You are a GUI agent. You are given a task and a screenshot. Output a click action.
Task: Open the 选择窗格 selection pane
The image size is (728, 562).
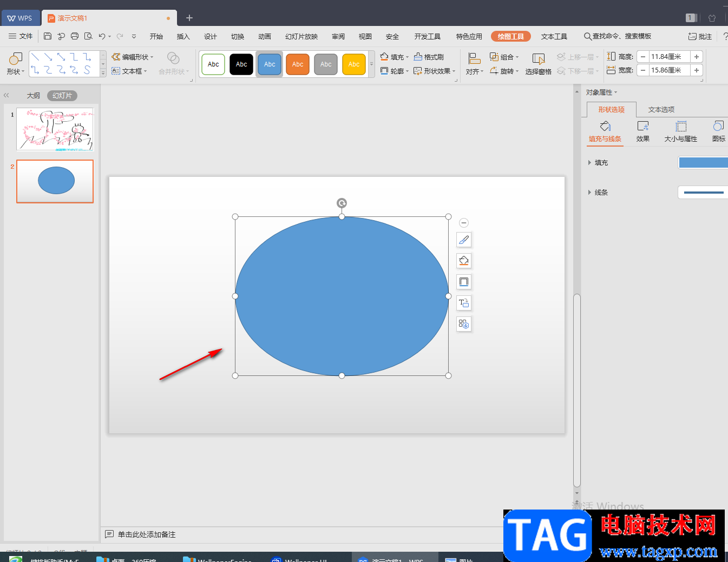(x=538, y=64)
